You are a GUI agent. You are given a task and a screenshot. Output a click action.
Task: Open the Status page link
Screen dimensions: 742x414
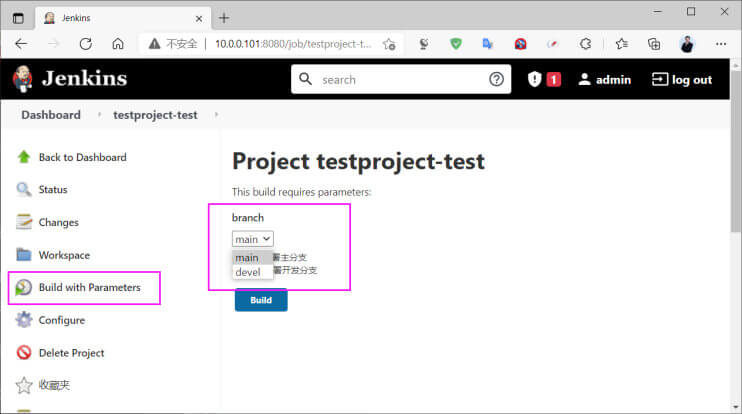[53, 190]
